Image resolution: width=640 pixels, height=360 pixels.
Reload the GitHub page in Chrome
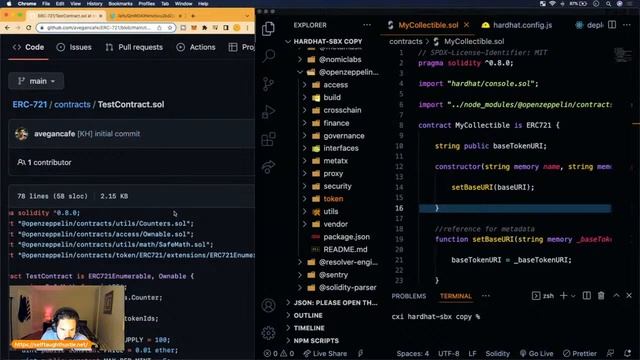click(x=28, y=27)
